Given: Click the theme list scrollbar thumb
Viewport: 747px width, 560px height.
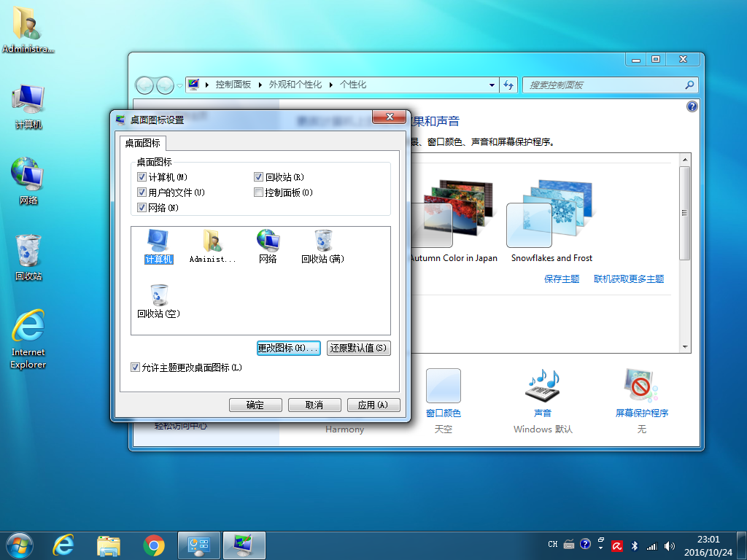Looking at the screenshot, I should click(x=684, y=213).
